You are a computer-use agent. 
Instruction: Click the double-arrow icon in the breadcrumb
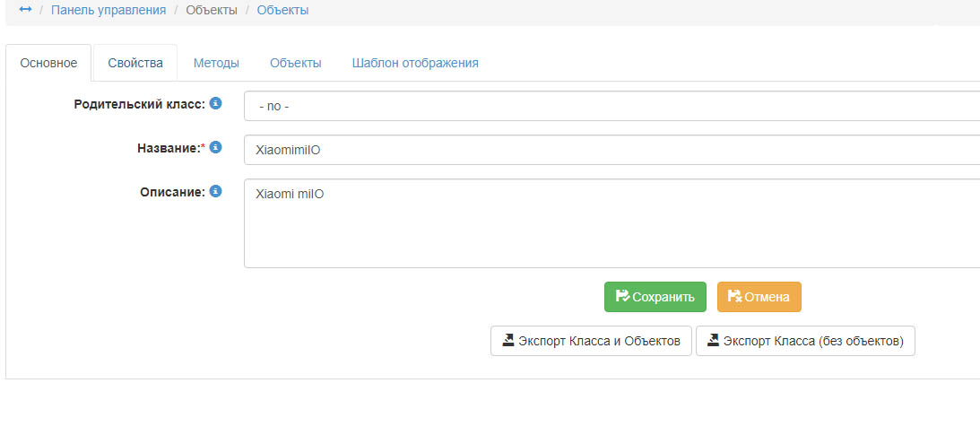point(25,10)
